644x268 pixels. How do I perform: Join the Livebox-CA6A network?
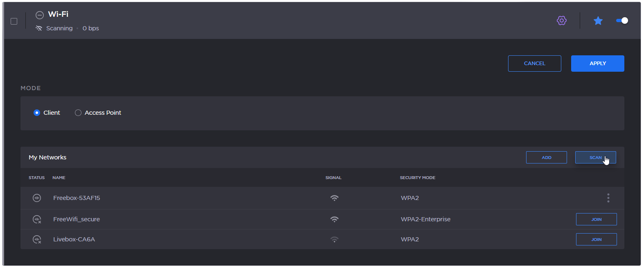(596, 239)
